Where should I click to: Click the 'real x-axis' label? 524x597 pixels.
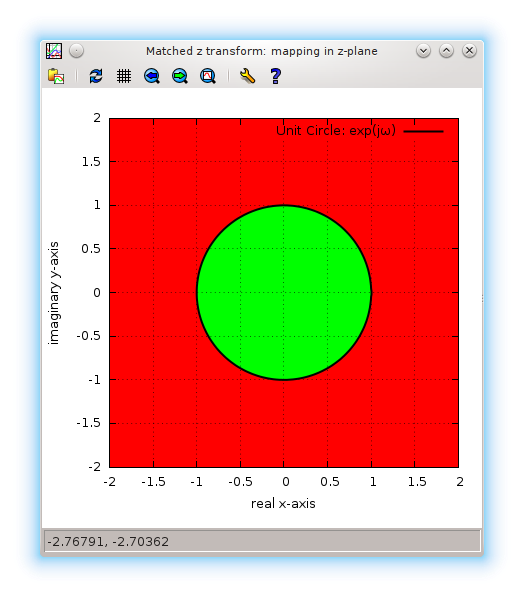(283, 504)
